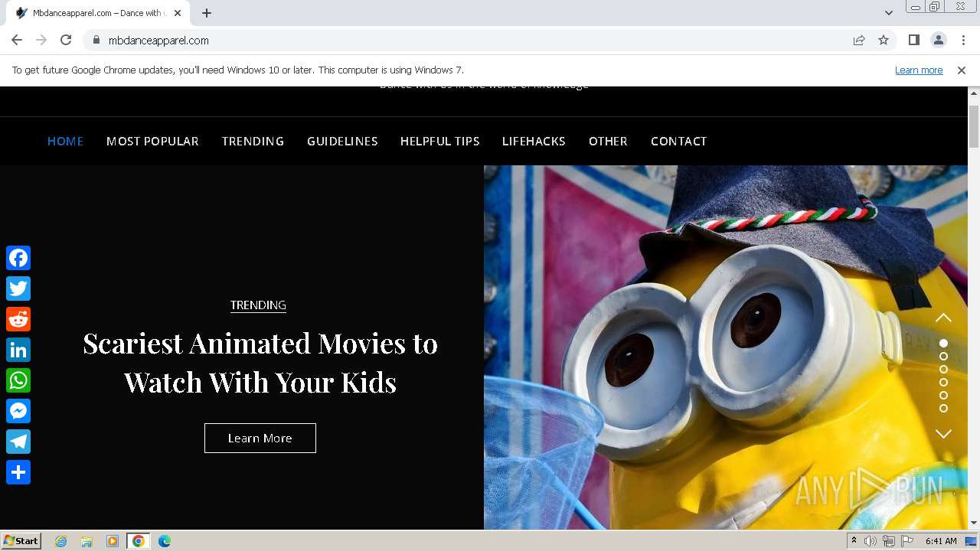
Task: Open OTHER menu item
Action: [x=608, y=141]
